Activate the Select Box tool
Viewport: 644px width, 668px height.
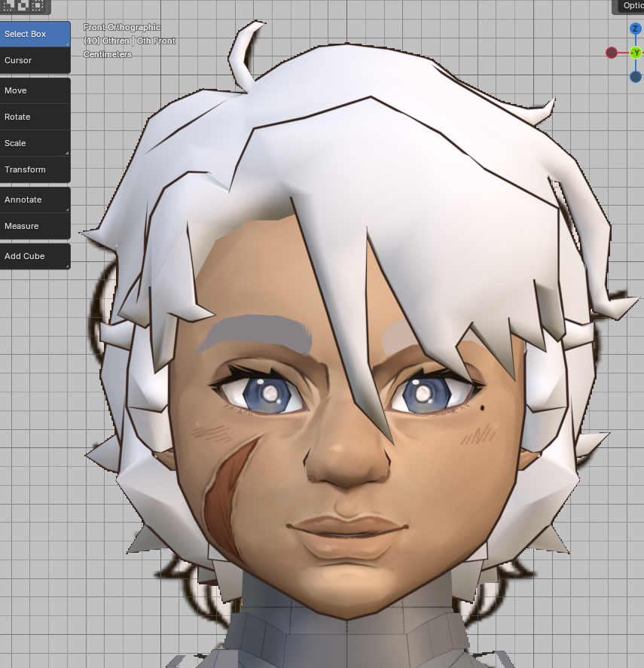point(35,34)
